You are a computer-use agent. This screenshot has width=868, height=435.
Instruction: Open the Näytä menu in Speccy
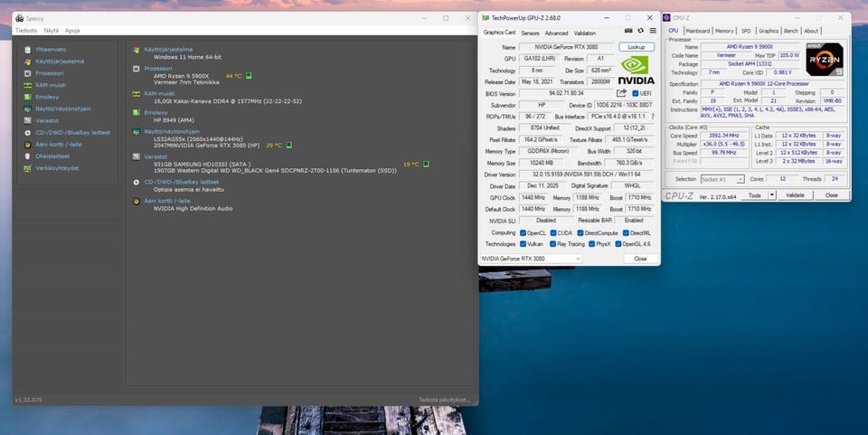[x=51, y=31]
